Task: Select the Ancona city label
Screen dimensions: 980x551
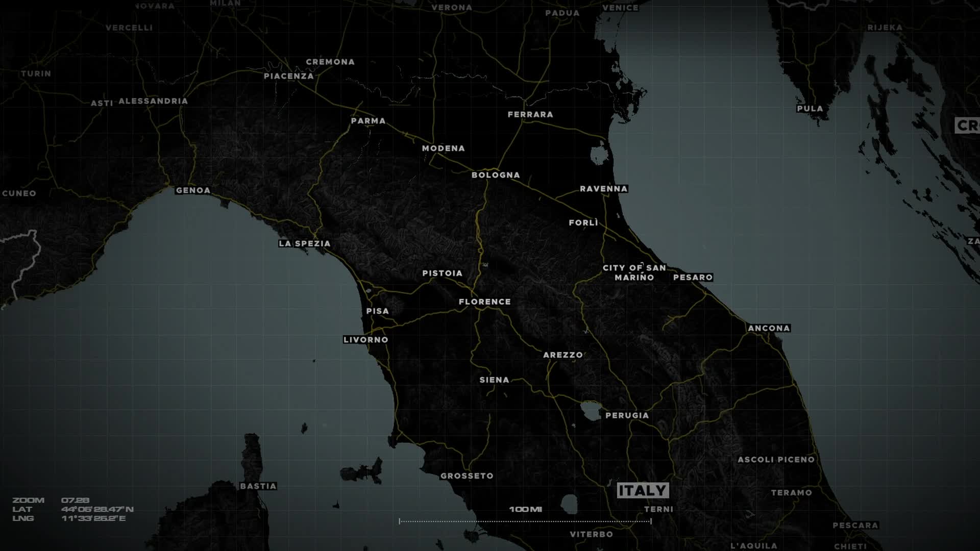Action: pos(769,328)
